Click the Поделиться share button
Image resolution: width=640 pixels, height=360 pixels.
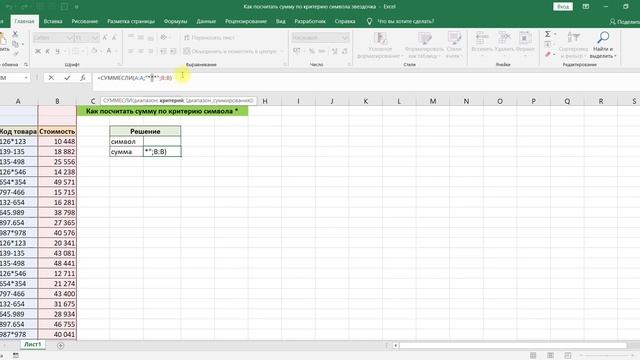click(624, 22)
